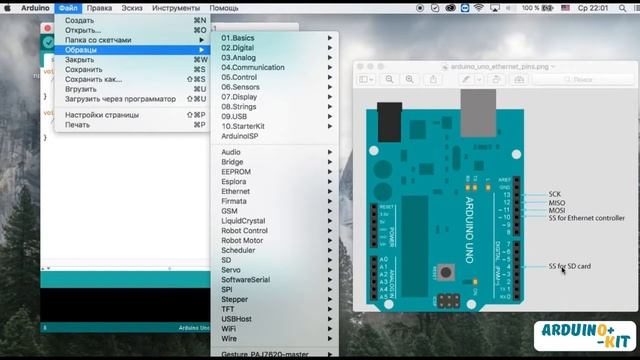Select the highlighted Образцы entry
This screenshot has width=640, height=360.
tap(132, 50)
